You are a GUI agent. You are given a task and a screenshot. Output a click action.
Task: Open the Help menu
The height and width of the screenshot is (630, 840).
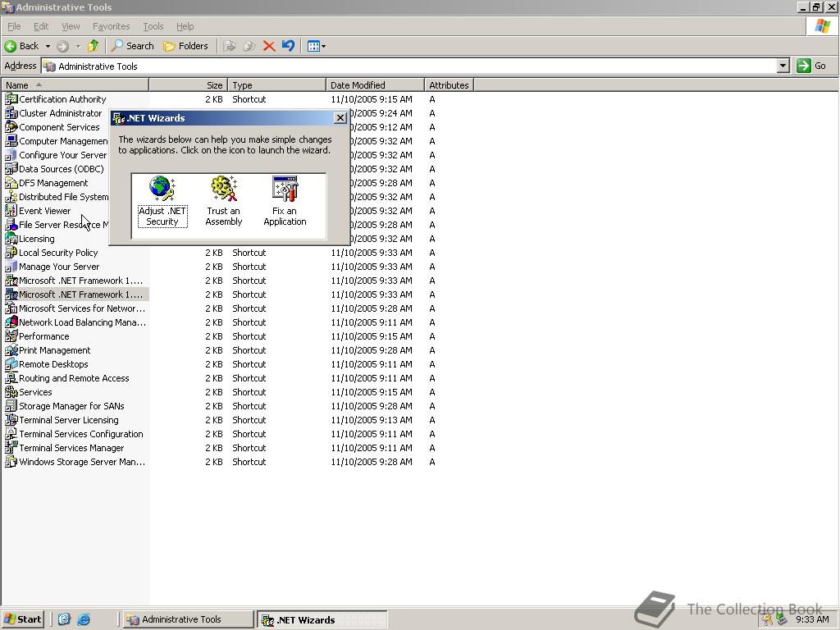pyautogui.click(x=185, y=26)
